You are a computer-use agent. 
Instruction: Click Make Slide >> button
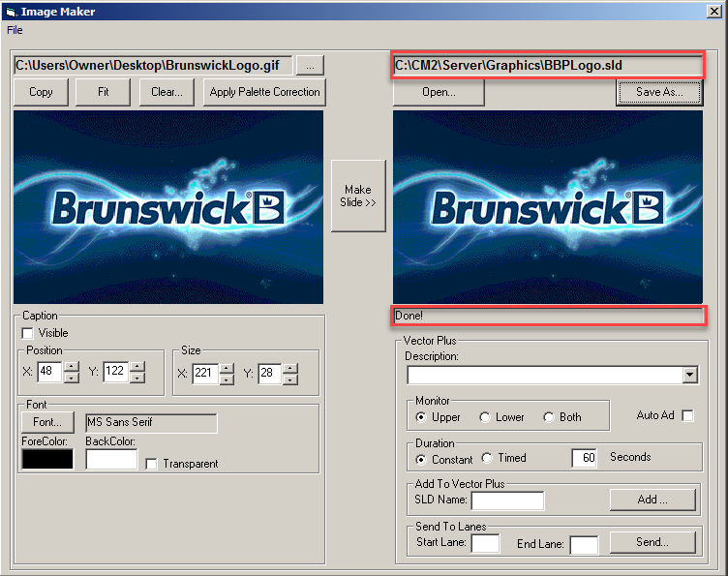[358, 196]
